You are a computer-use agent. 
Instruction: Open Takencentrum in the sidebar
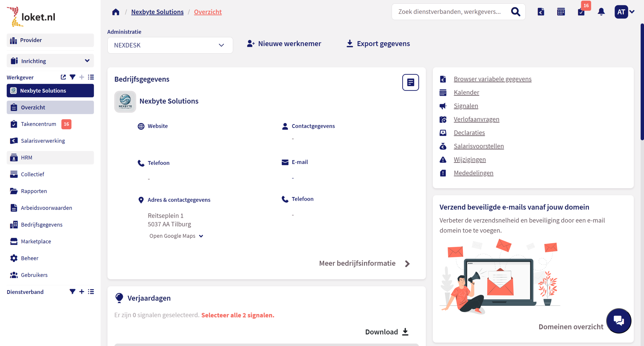(38, 124)
